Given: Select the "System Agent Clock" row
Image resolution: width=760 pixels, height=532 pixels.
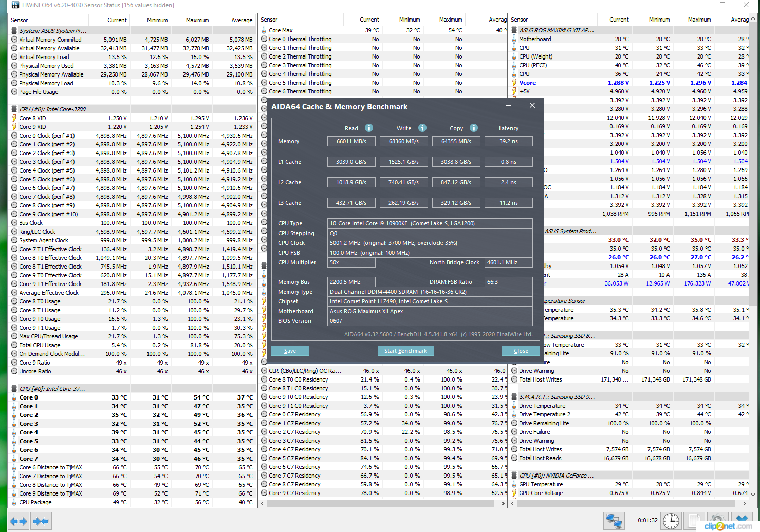Looking at the screenshot, I should (x=132, y=240).
